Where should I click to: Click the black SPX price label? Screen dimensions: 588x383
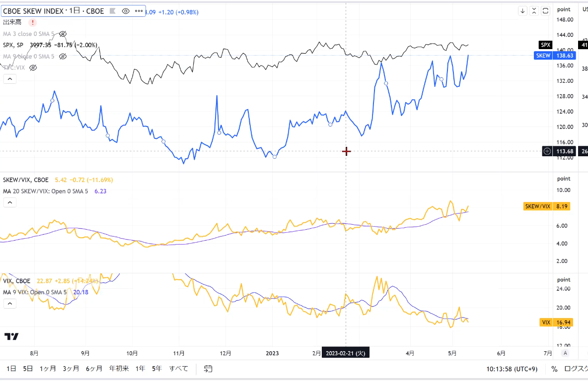pos(546,45)
